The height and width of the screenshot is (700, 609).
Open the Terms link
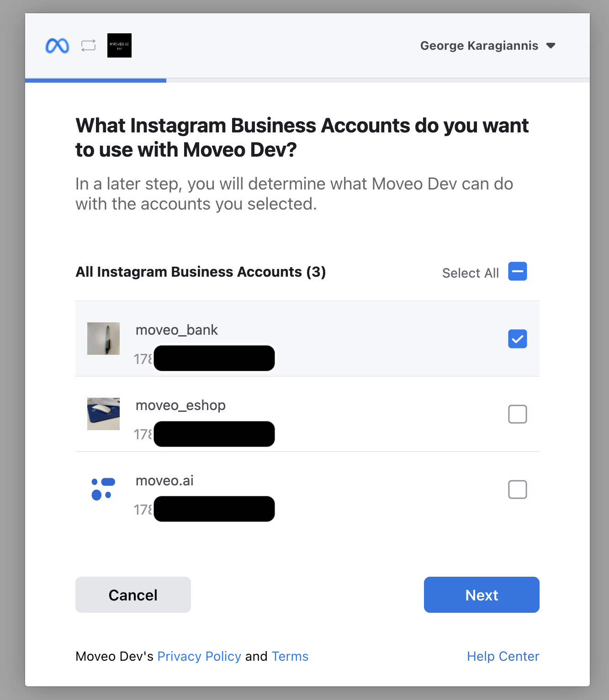pos(290,656)
